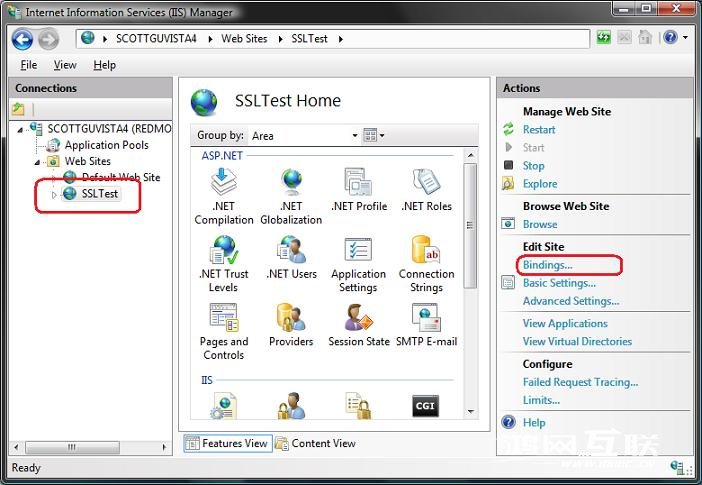The image size is (702, 485).
Task: Click the Connections scroll right arrow
Action: 164,447
